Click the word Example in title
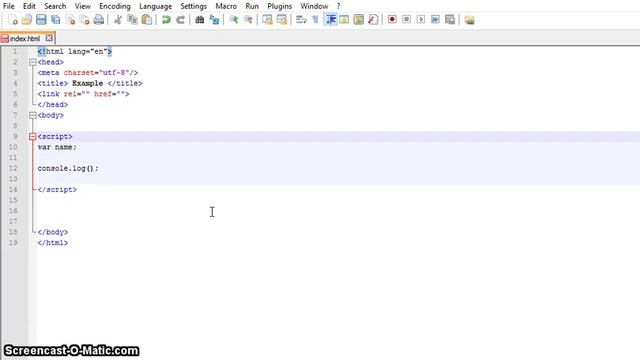This screenshot has width=640, height=360. click(x=87, y=83)
